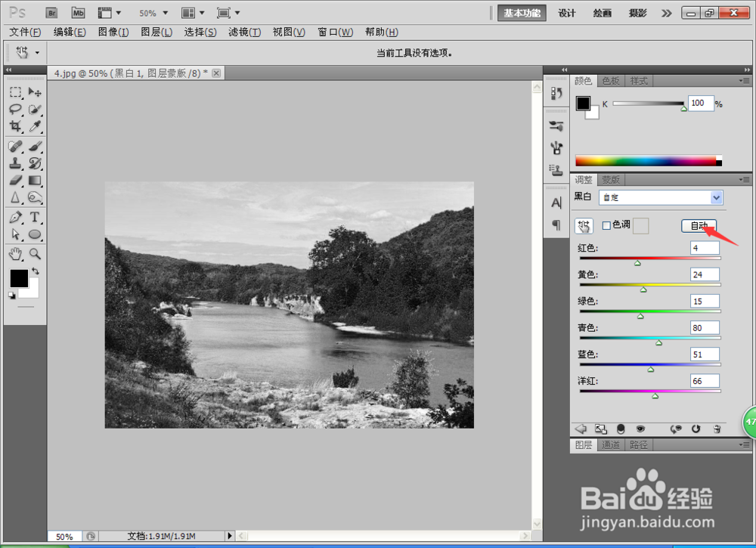Select the Zoom magnifier tool
Image resolution: width=756 pixels, height=548 pixels.
click(x=35, y=253)
